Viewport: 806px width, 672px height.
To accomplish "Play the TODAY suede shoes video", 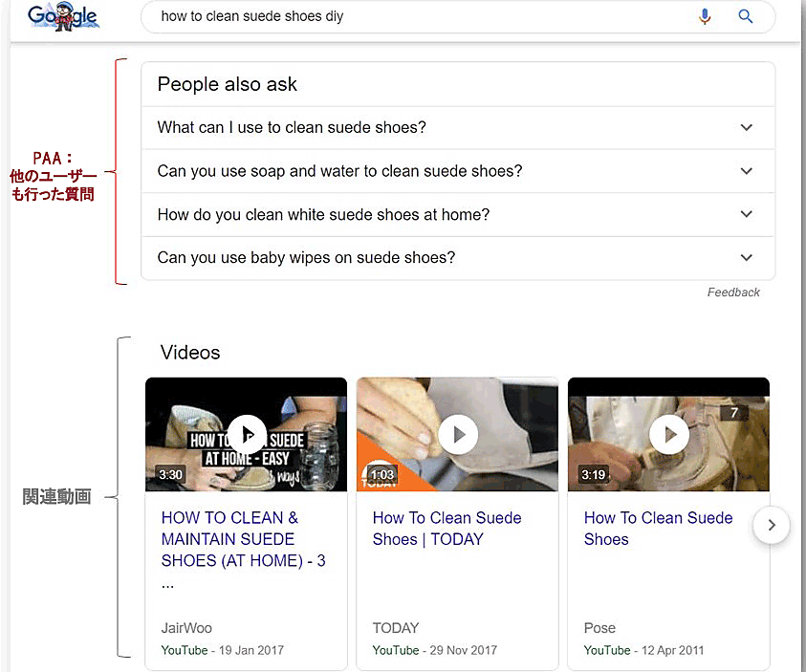I will pos(458,434).
